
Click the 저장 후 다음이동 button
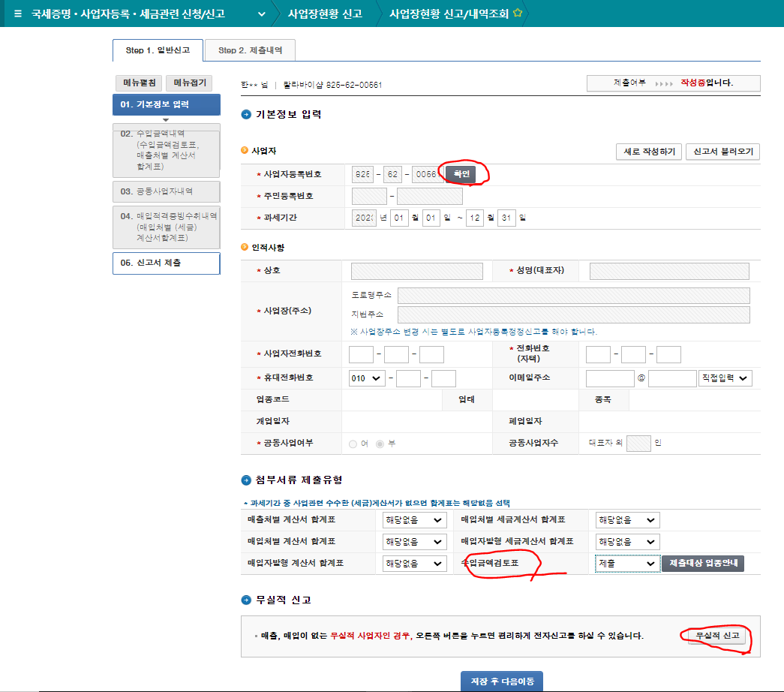click(501, 681)
